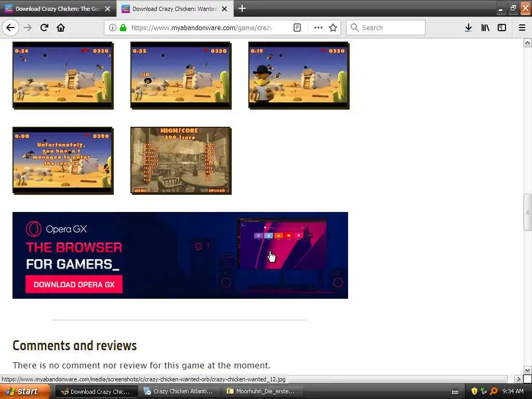Toggle reader view for this page
Image resolution: width=532 pixels, height=399 pixels.
pyautogui.click(x=297, y=28)
